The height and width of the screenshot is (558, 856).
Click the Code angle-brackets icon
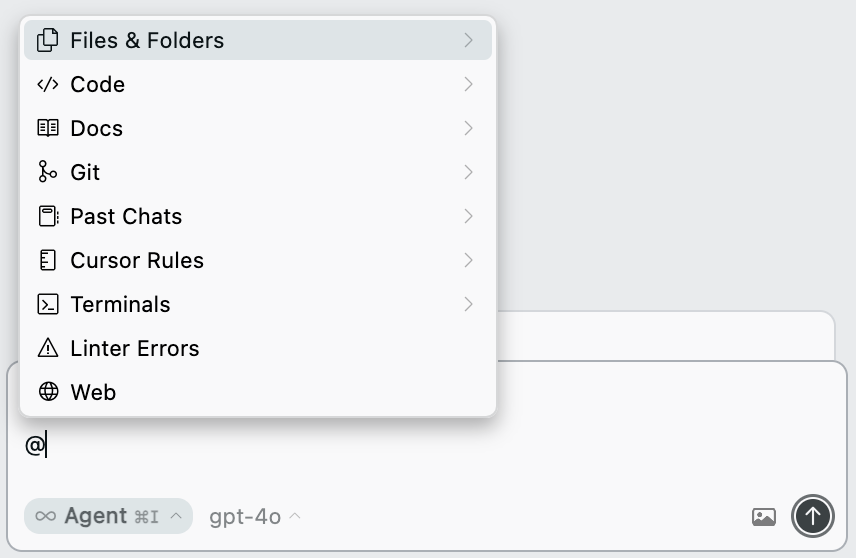(x=47, y=85)
